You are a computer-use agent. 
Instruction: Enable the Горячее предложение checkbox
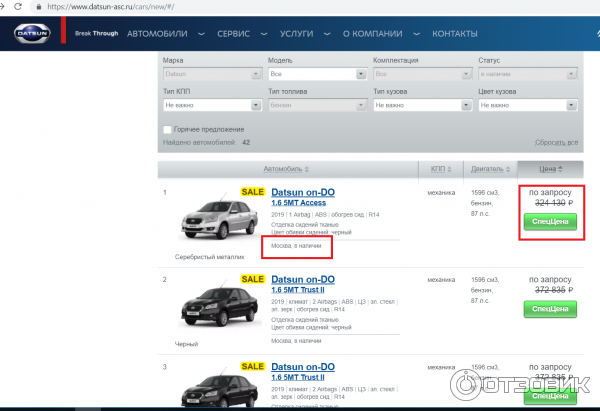[x=167, y=129]
